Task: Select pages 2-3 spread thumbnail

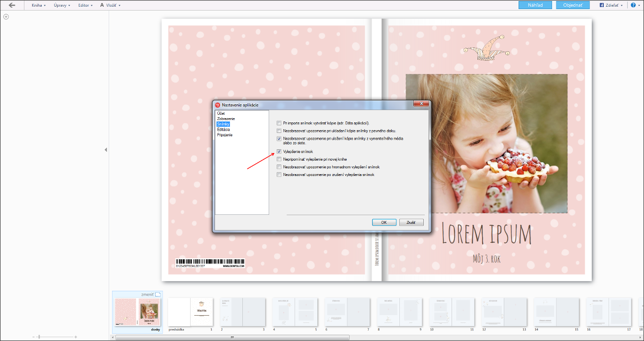Action: coord(243,312)
